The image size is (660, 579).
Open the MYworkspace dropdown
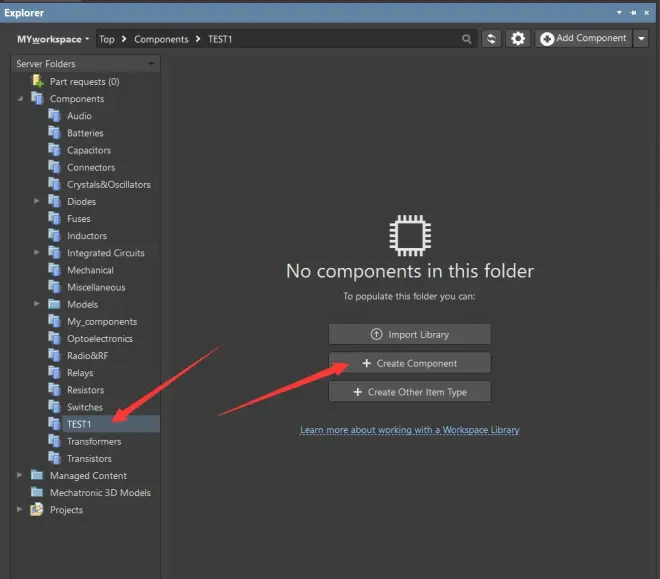[x=53, y=39]
